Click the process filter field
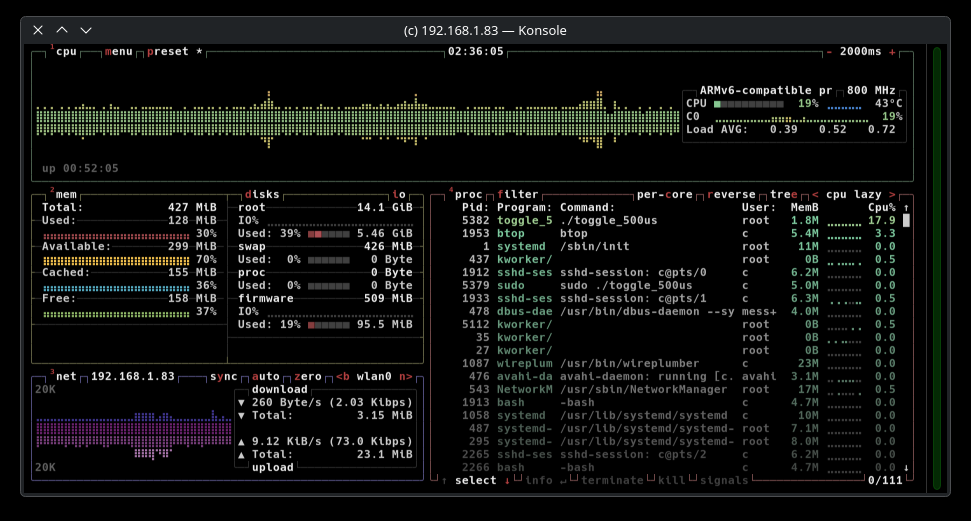The width and height of the screenshot is (971, 521). click(517, 195)
